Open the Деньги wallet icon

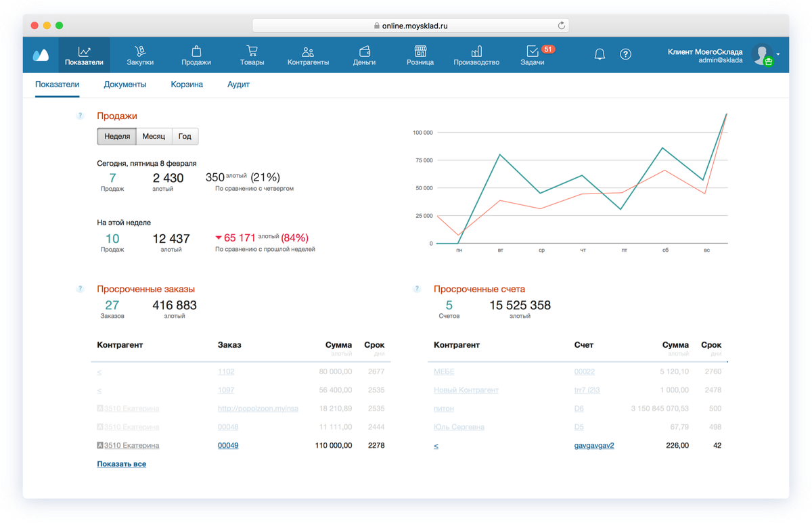point(364,51)
